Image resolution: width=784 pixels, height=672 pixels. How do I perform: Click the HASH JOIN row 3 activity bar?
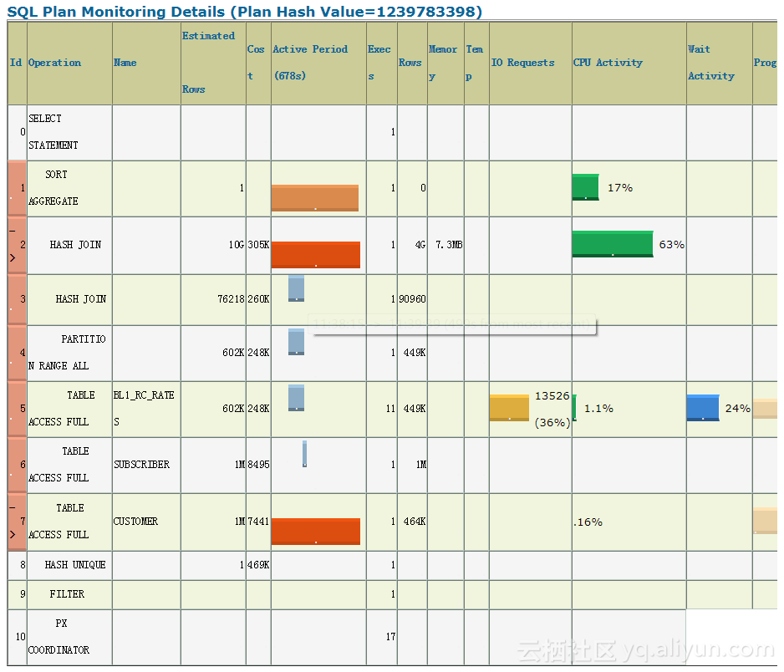(x=296, y=288)
